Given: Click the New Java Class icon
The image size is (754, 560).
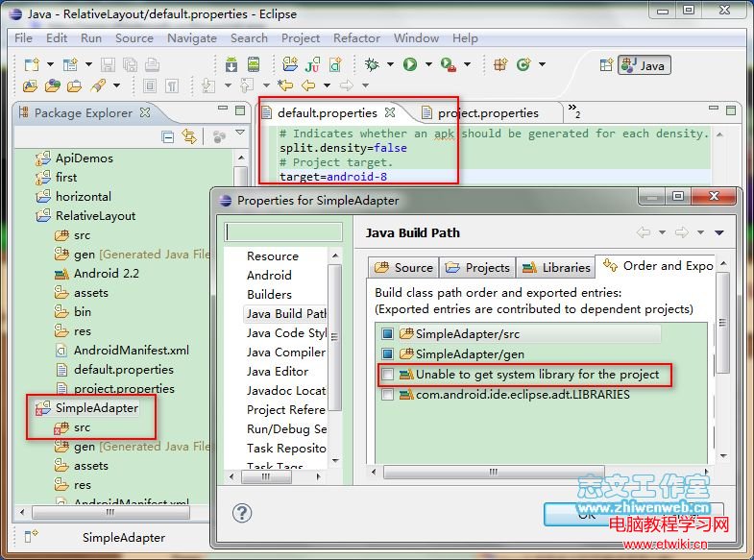Looking at the screenshot, I should click(x=523, y=64).
